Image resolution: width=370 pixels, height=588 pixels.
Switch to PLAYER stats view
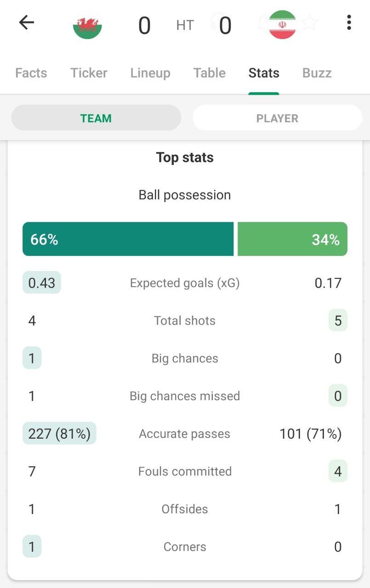277,118
